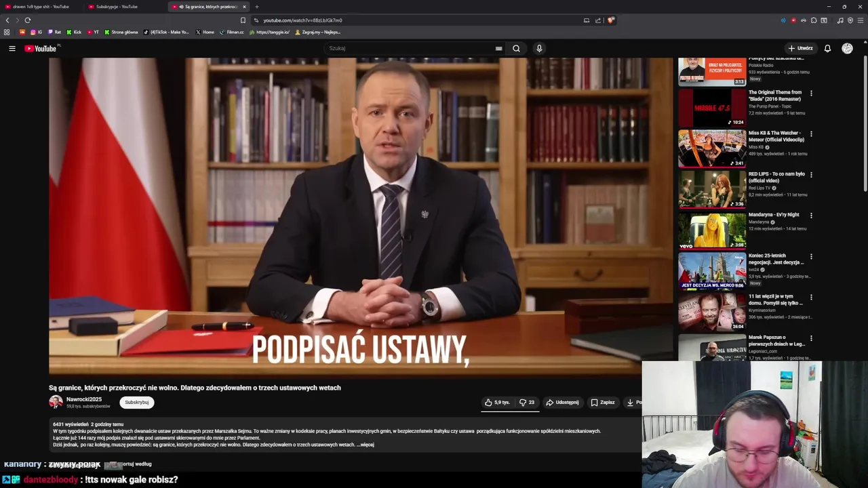Open the Kick bookmark
868x488 pixels.
click(x=74, y=32)
